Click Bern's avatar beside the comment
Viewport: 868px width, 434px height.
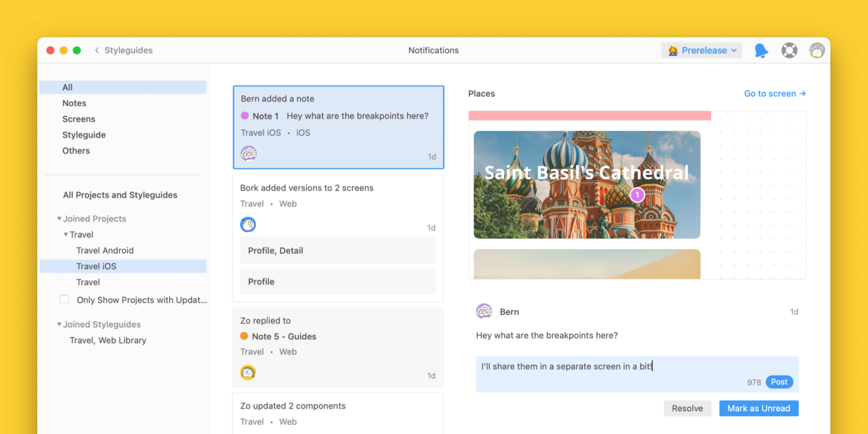484,312
